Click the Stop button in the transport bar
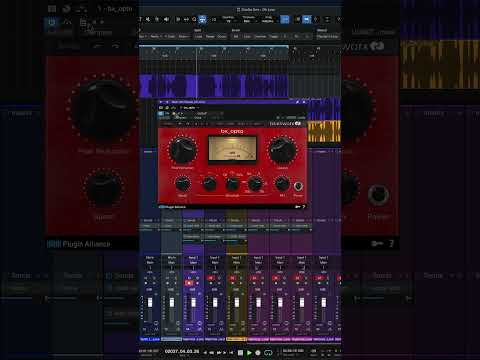 pos(240,352)
